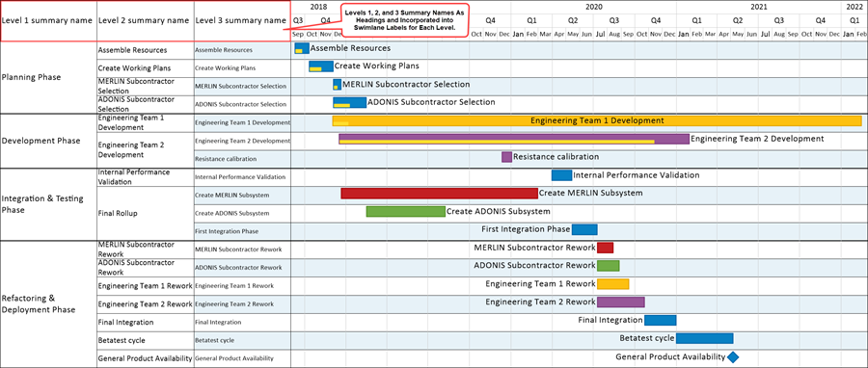Screen dimensions: 868x368
Task: Click the 2020 year header in timescale
Action: 593,7
